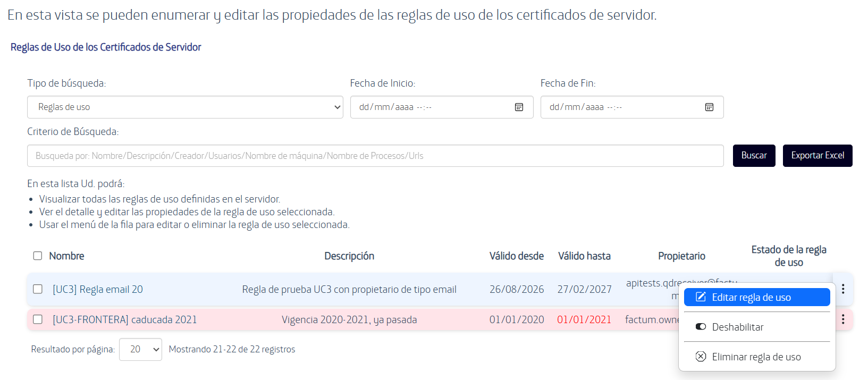Image resolution: width=868 pixels, height=380 pixels.
Task: Click the Mostrando 21-22 de 22 registros text
Action: pyautogui.click(x=232, y=349)
